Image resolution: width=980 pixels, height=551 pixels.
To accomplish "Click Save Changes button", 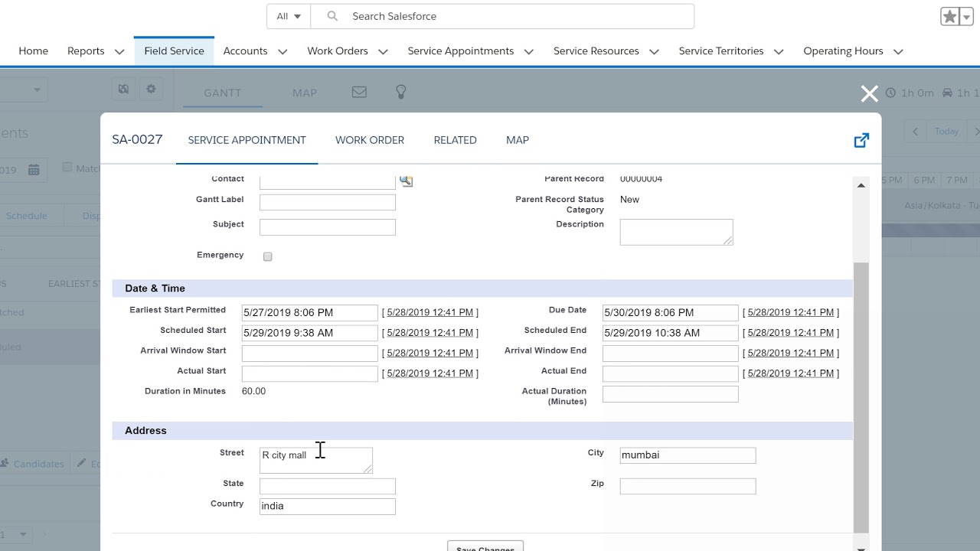I will pos(485,546).
